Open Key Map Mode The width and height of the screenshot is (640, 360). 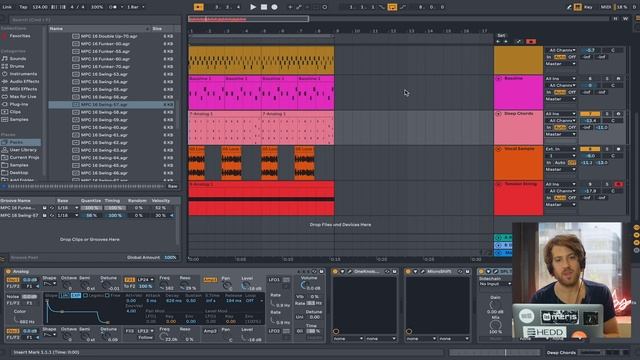pyautogui.click(x=588, y=7)
